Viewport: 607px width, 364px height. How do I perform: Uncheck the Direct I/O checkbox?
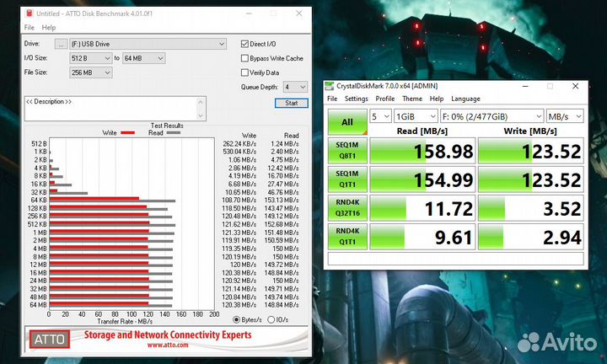point(244,44)
